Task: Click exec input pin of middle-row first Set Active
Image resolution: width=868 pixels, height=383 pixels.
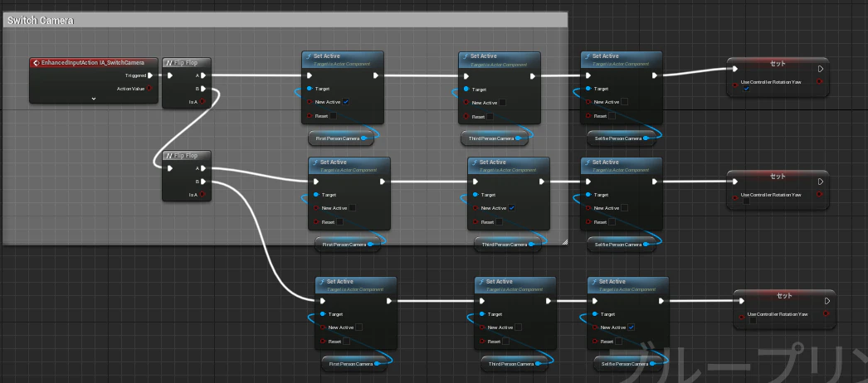Action: [x=316, y=182]
